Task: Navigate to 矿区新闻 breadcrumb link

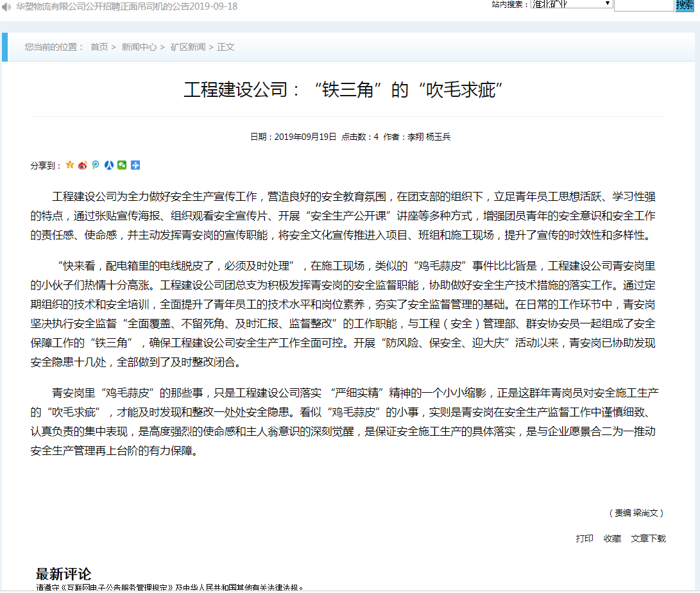Action: click(188, 47)
